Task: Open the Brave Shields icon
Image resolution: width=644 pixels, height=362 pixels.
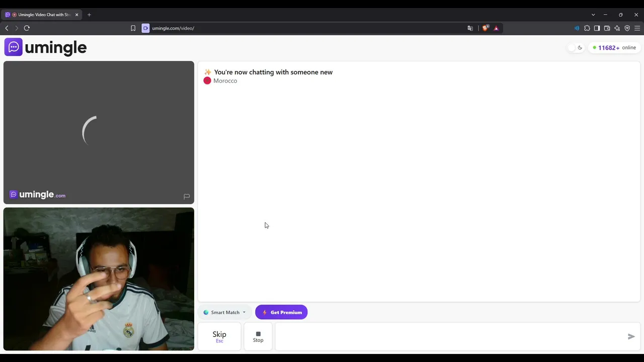Action: pyautogui.click(x=485, y=28)
